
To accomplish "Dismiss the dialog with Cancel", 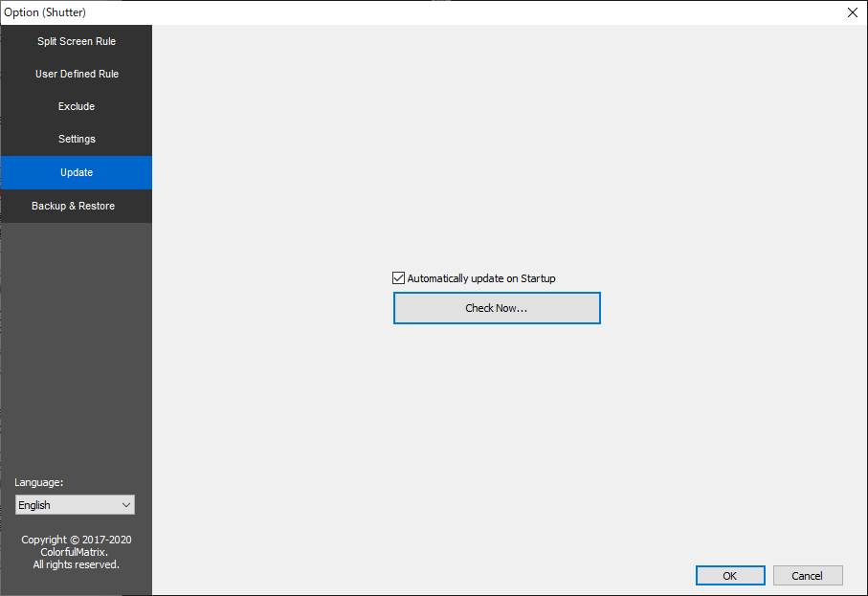I will coord(808,575).
